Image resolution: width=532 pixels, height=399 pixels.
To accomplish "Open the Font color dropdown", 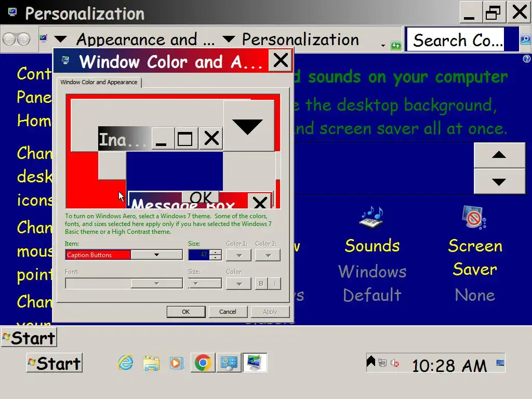I will tap(238, 283).
